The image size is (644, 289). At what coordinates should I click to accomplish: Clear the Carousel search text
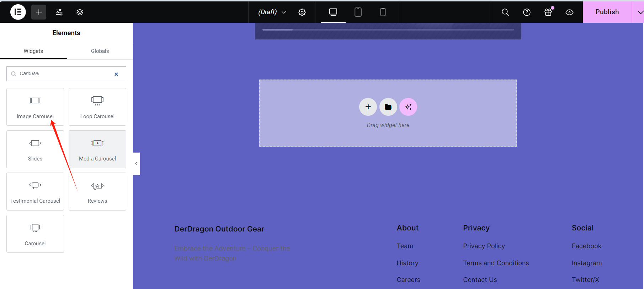tap(116, 74)
